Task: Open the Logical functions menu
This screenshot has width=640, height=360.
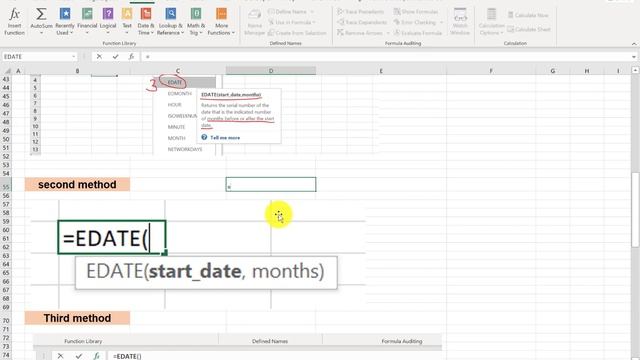Action: [x=108, y=22]
